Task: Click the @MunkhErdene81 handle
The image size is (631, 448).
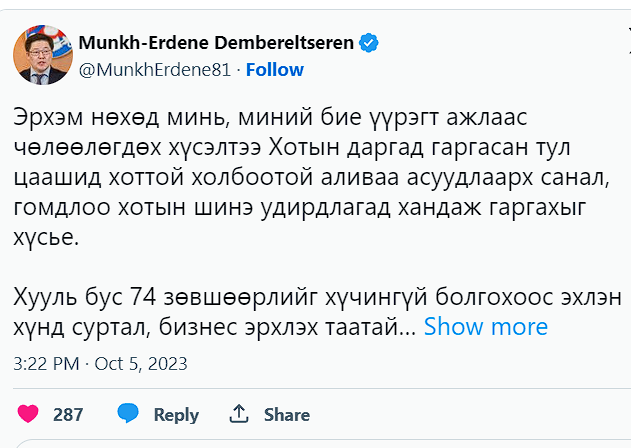Action: pyautogui.click(x=154, y=70)
